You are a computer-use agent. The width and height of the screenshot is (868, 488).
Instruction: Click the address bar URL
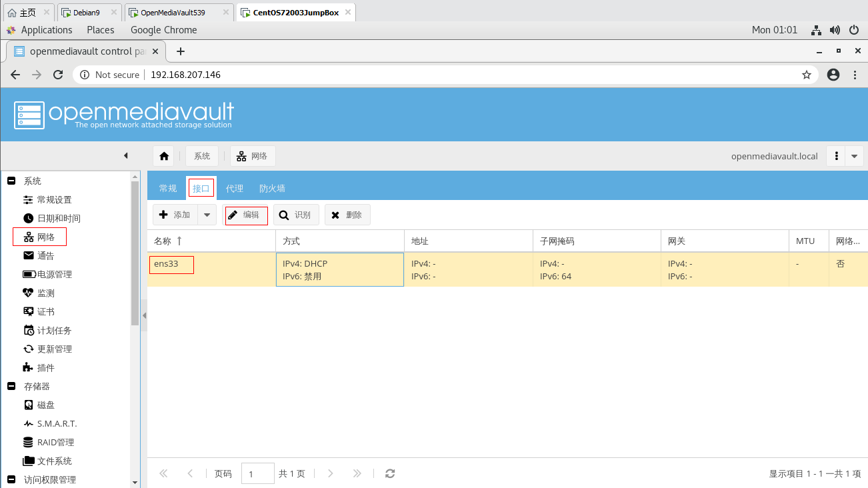[185, 75]
